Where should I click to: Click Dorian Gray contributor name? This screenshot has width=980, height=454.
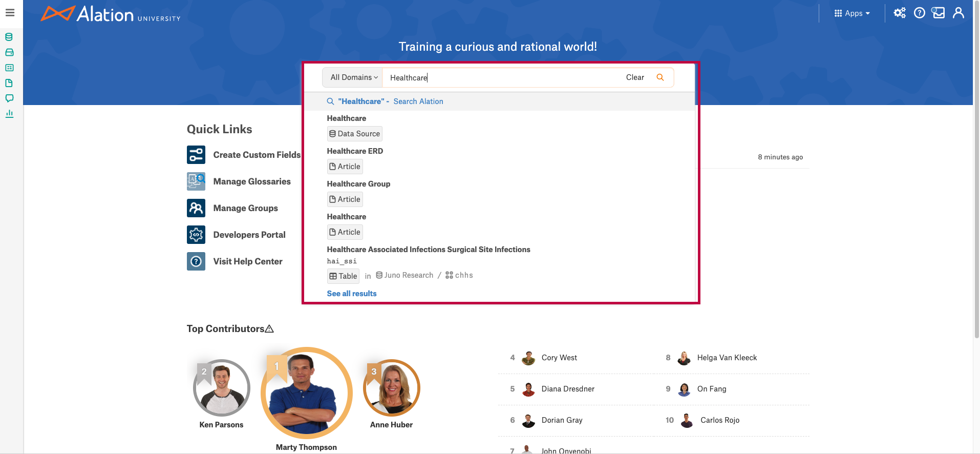pyautogui.click(x=562, y=420)
